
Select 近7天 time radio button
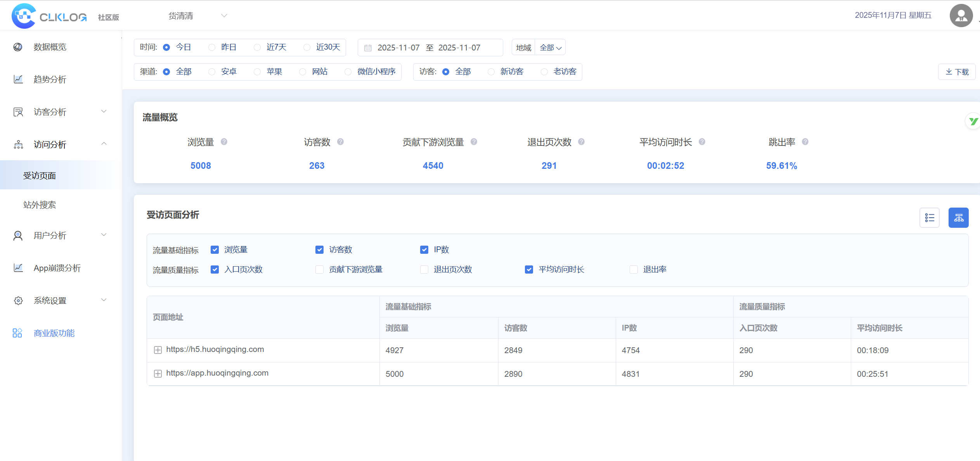tap(257, 47)
